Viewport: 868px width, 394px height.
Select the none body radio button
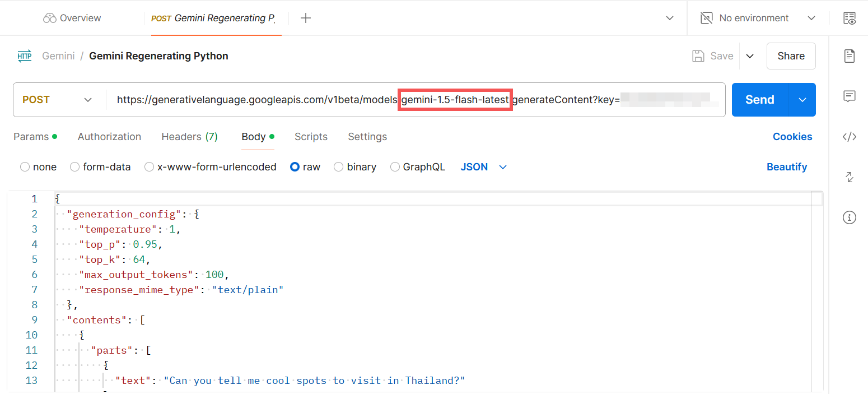coord(25,167)
